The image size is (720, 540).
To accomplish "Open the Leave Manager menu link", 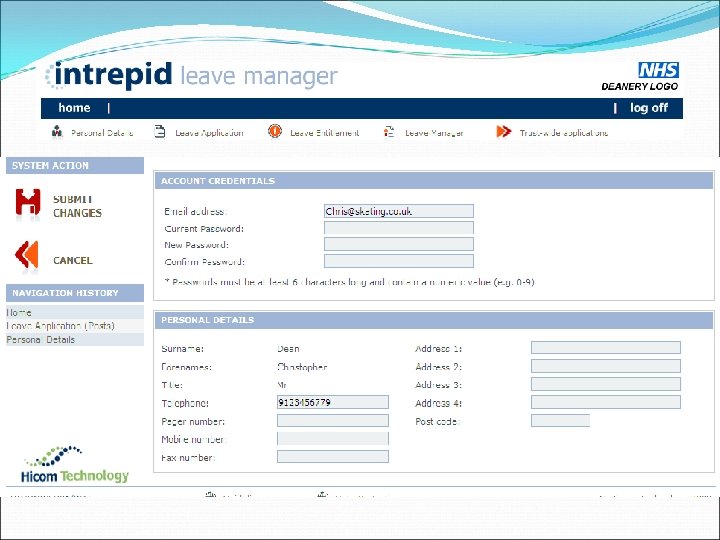I will pos(434,133).
